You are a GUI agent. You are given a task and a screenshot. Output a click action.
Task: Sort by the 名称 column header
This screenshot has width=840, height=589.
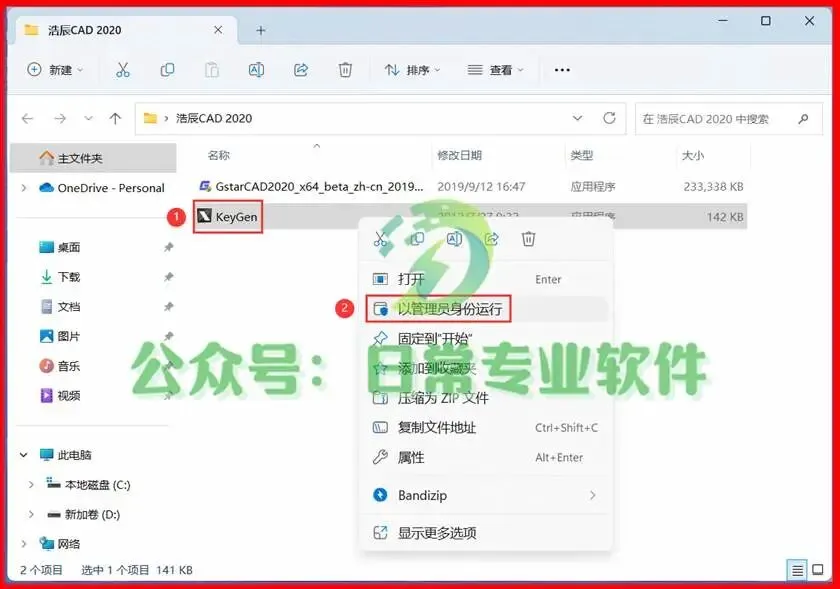click(219, 155)
